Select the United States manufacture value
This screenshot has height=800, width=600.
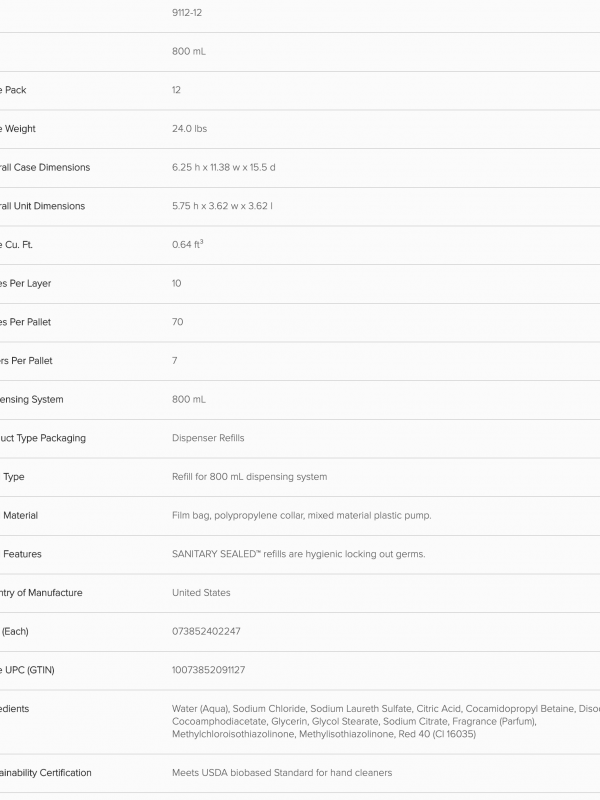click(x=201, y=593)
